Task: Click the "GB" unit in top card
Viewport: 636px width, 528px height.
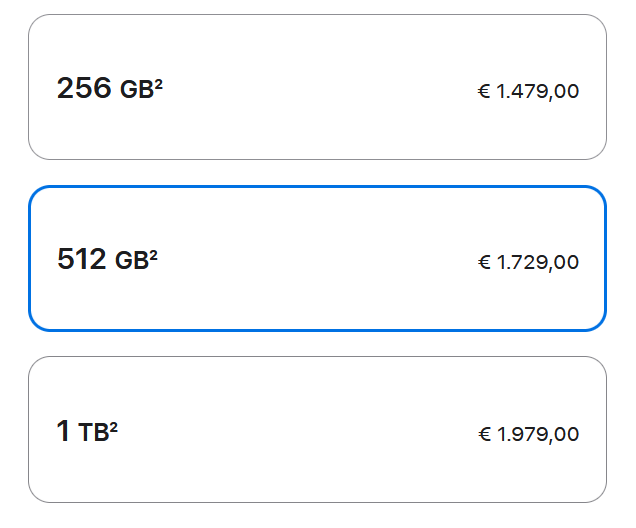Action: tap(135, 91)
